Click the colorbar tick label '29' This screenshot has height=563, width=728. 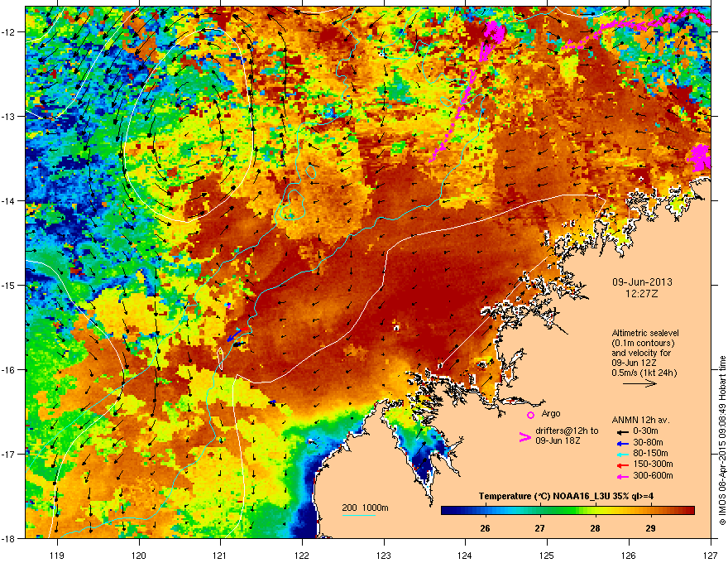(650, 528)
